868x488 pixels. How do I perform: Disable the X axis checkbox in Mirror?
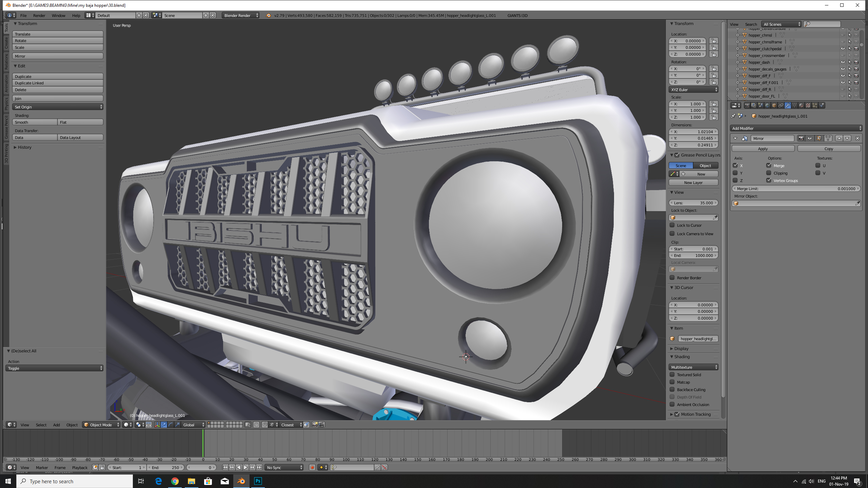pyautogui.click(x=735, y=165)
